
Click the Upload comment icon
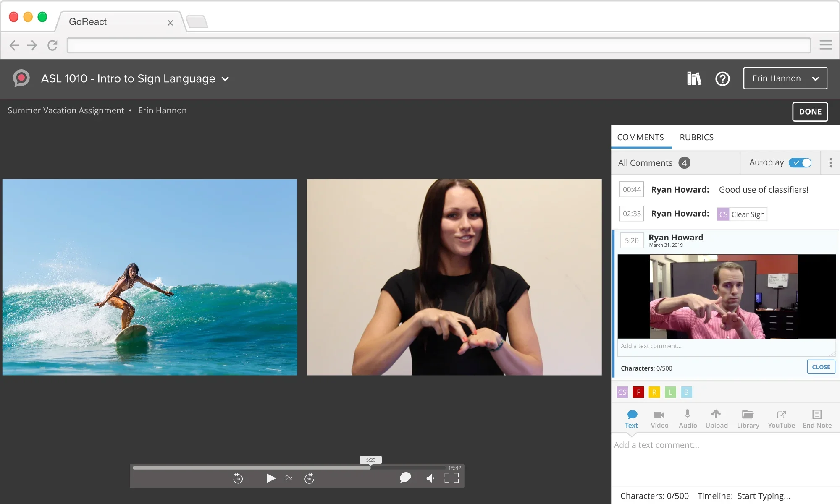(x=716, y=418)
